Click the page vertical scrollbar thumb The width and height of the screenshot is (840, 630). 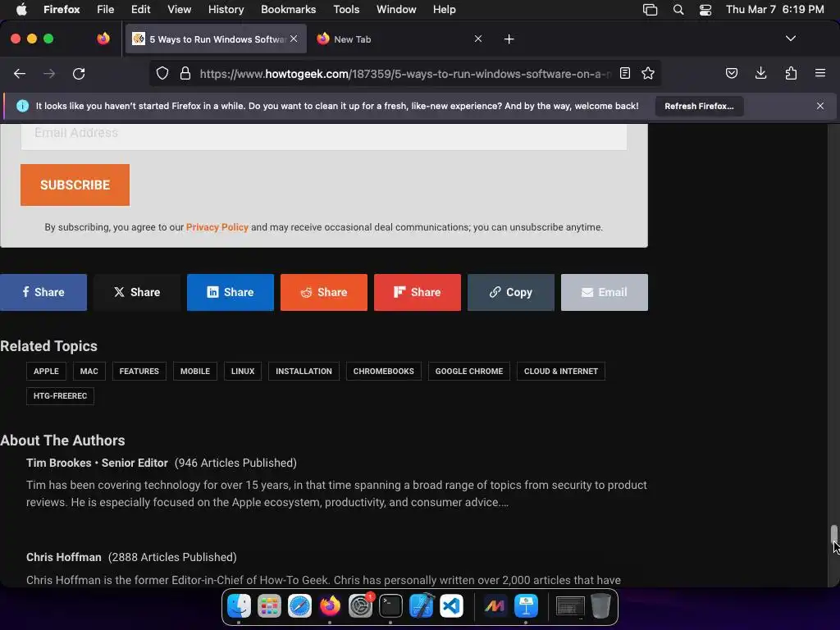click(x=833, y=533)
